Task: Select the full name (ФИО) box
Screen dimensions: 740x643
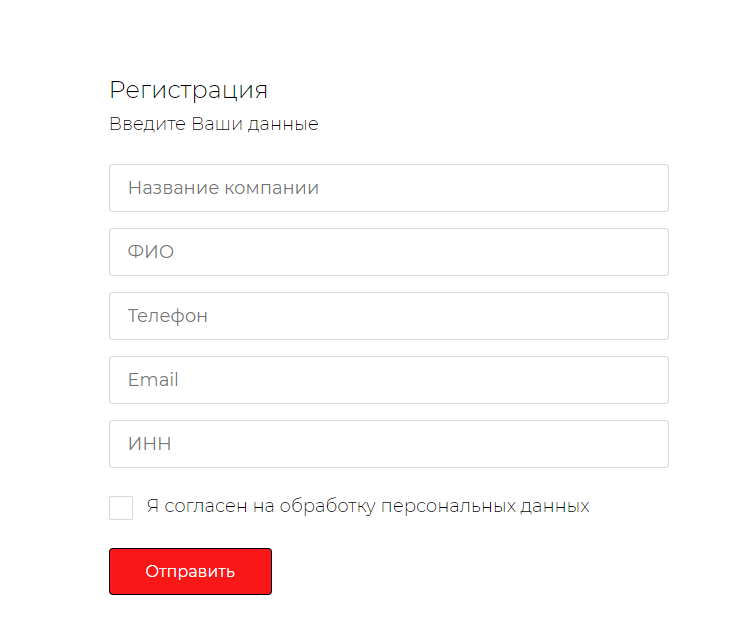Action: click(388, 252)
